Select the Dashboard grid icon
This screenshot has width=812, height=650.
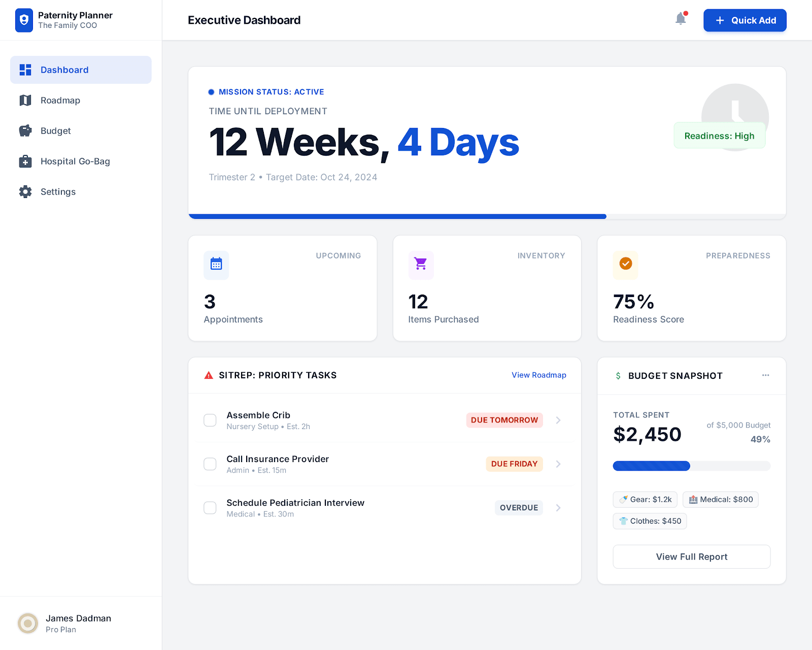[25, 70]
